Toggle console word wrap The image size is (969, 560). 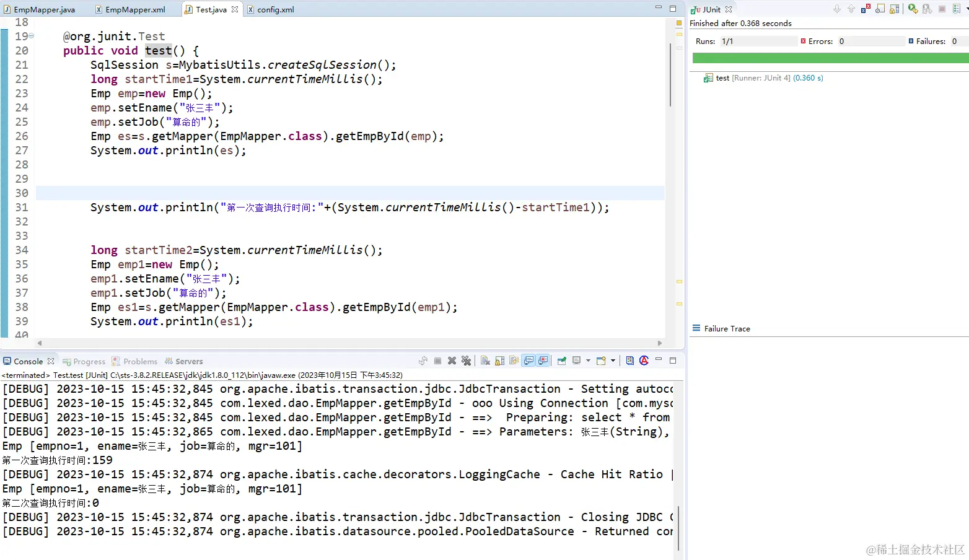coord(514,361)
